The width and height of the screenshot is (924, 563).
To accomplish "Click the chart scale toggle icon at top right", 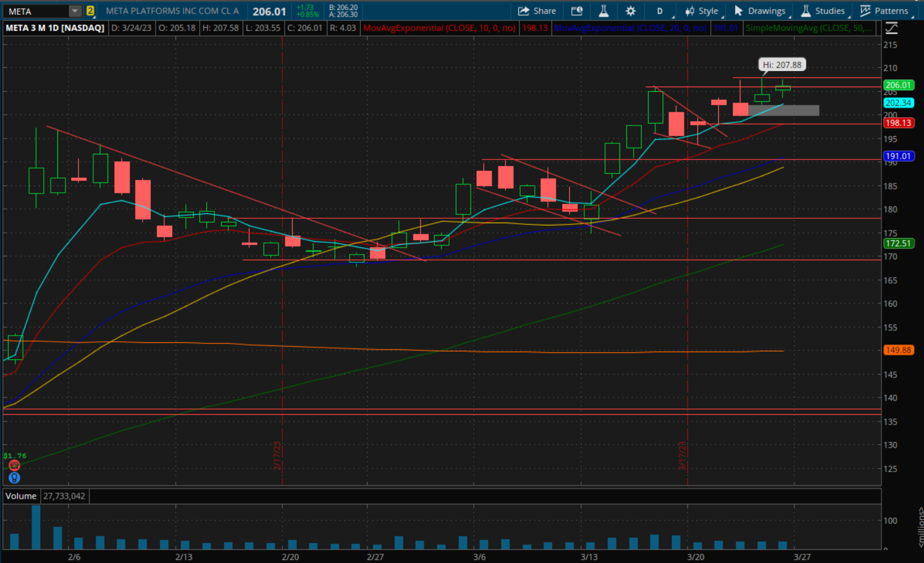I will [891, 28].
